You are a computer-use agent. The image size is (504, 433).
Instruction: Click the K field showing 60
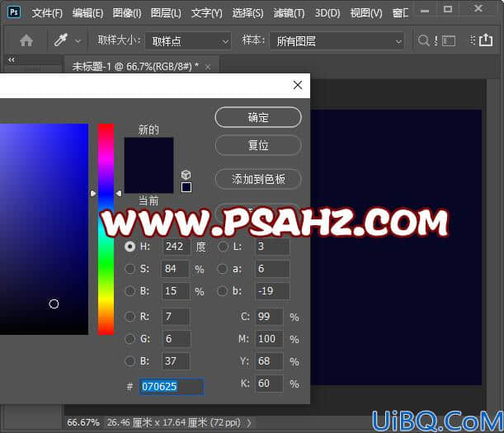pyautogui.click(x=270, y=384)
